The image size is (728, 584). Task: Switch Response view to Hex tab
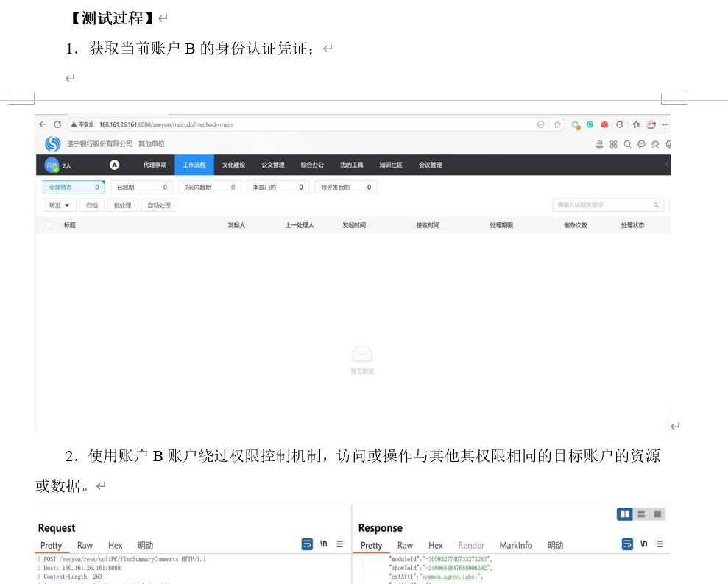click(x=436, y=546)
